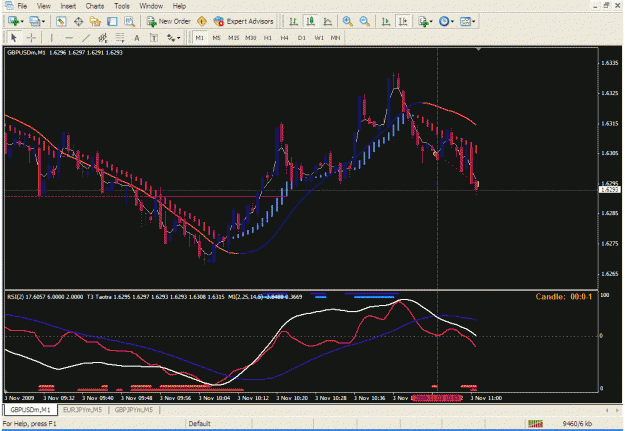This screenshot has width=625, height=431.
Task: Open the Insert menu
Action: click(68, 6)
